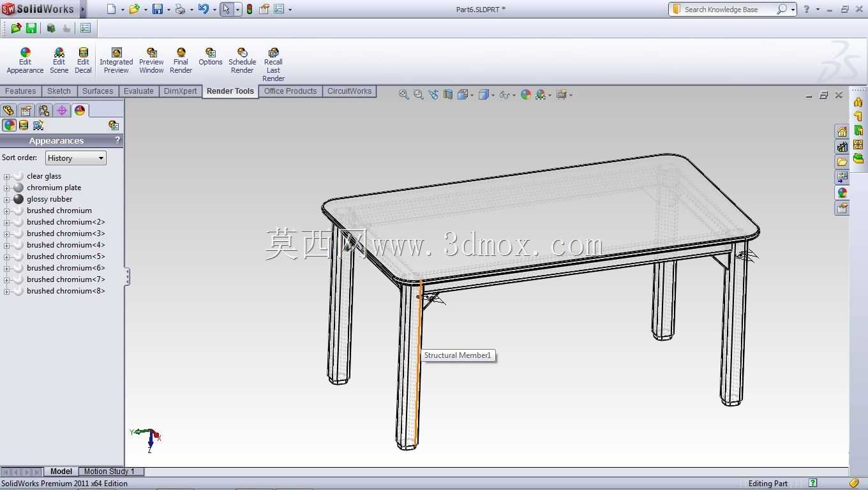Image resolution: width=868 pixels, height=490 pixels.
Task: Select the brushed chromium<6> appearance
Action: [66, 268]
